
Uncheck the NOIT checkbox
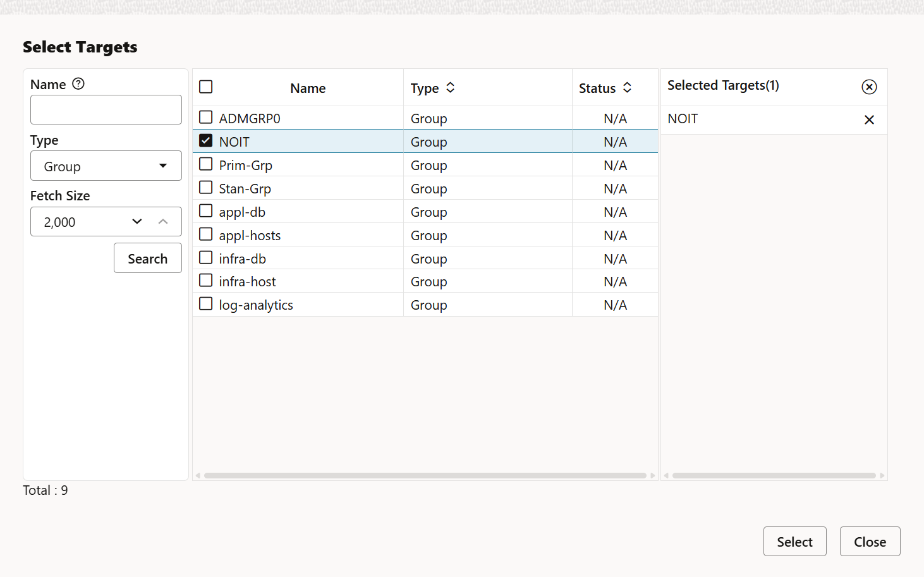(205, 140)
